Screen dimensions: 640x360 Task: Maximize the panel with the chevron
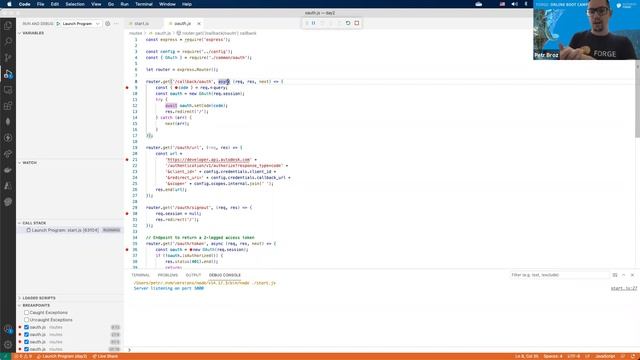click(x=624, y=275)
